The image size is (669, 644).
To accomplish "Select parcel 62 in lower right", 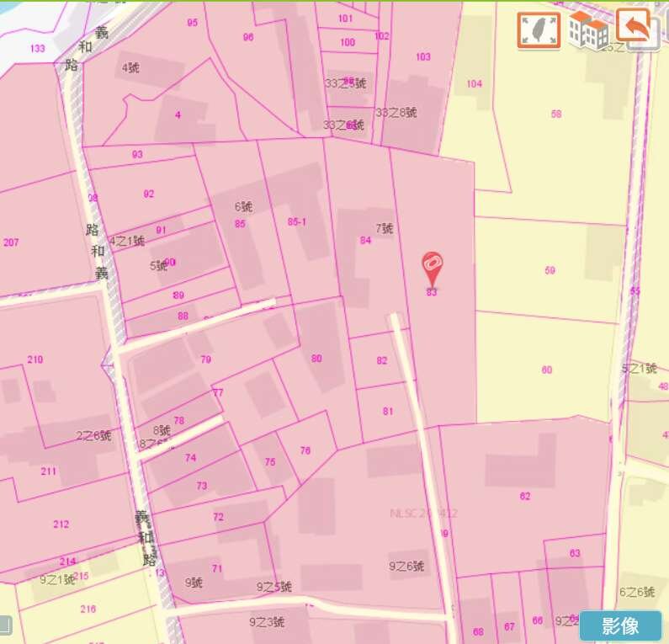I will pos(525,497).
